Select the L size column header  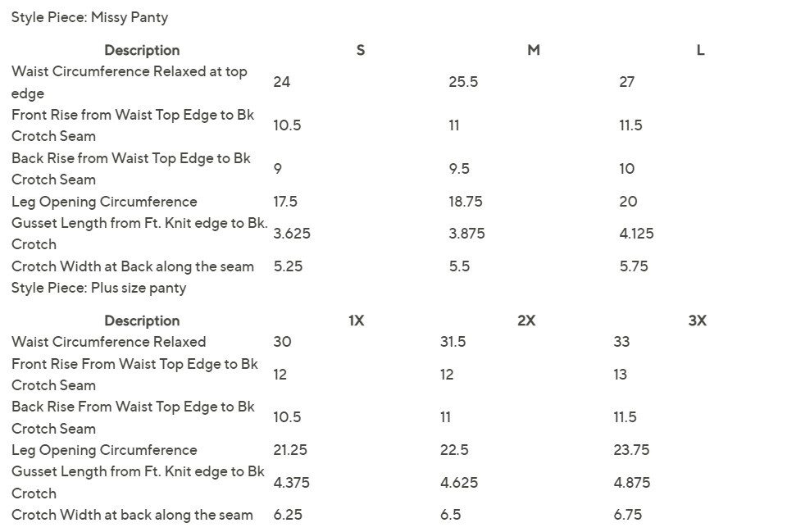click(700, 50)
